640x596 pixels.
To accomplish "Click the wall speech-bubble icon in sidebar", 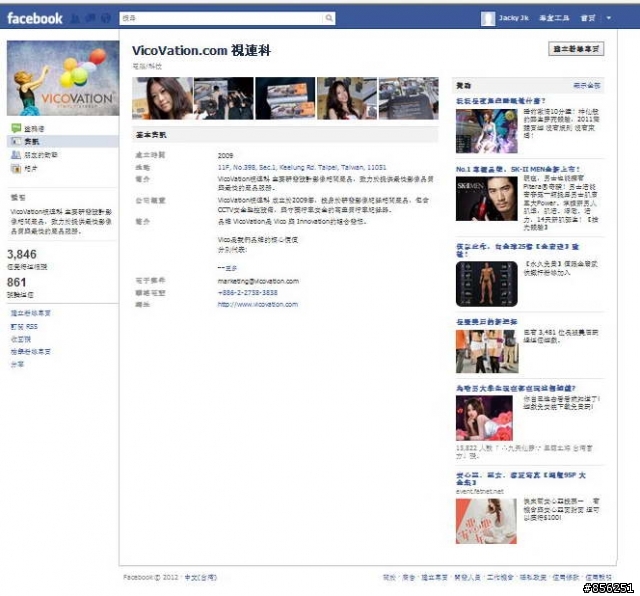I will click(16, 129).
